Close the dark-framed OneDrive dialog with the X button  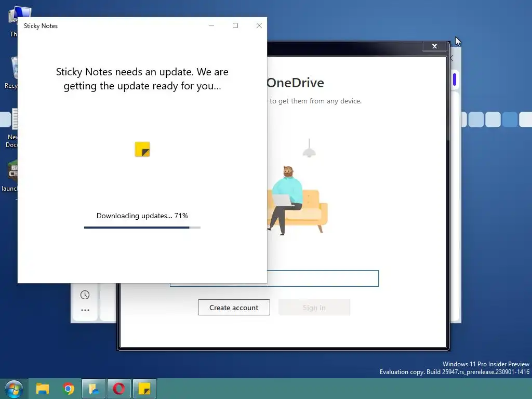(x=434, y=46)
